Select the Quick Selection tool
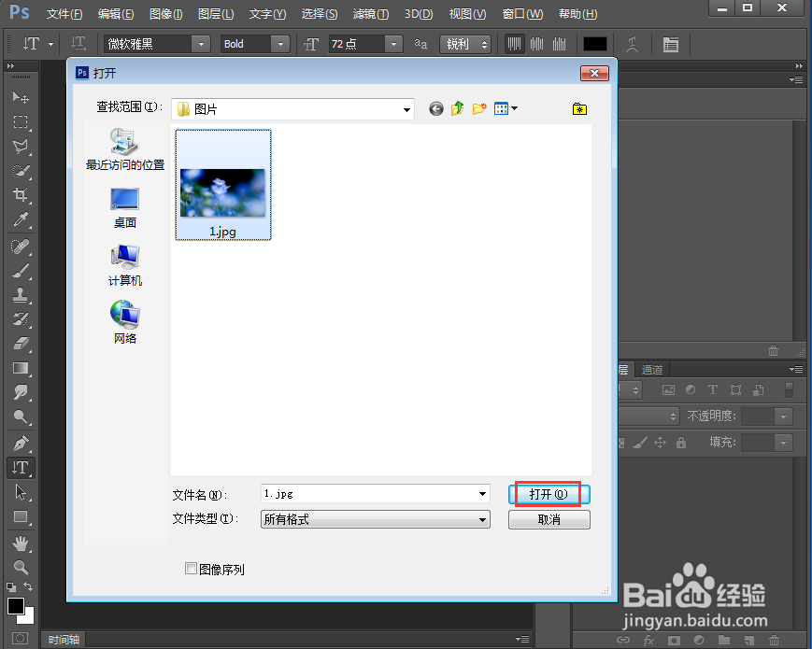812x649 pixels. point(21,171)
